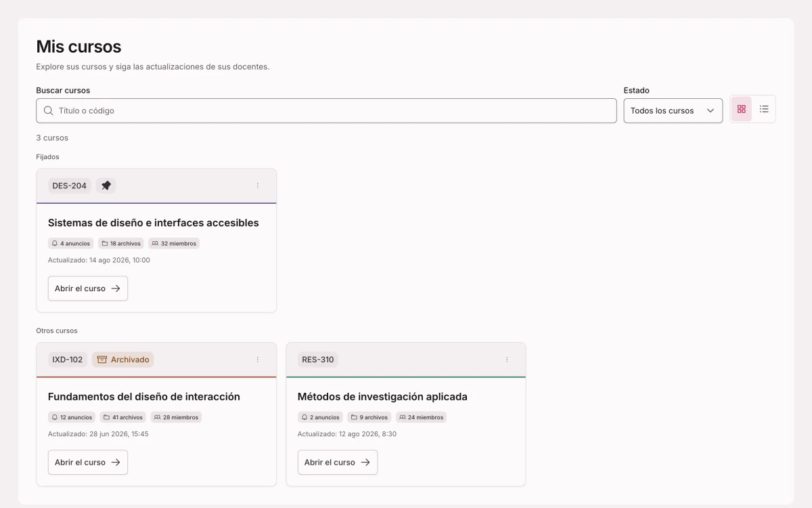Open the 'Métodos de investigación aplicada' course button
812x508 pixels.
(x=338, y=463)
